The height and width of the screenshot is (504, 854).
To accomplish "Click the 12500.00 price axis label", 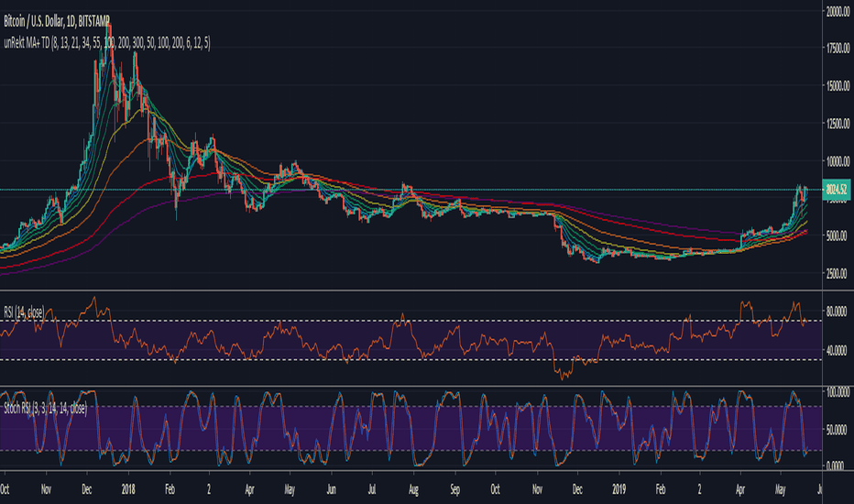I will [838, 124].
